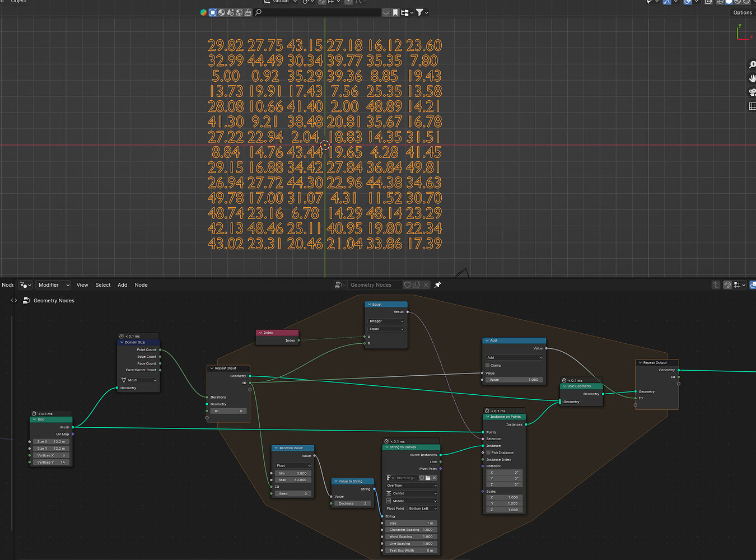Collapse the Domain Size node
Image resolution: width=756 pixels, height=560 pixels.
click(122, 342)
